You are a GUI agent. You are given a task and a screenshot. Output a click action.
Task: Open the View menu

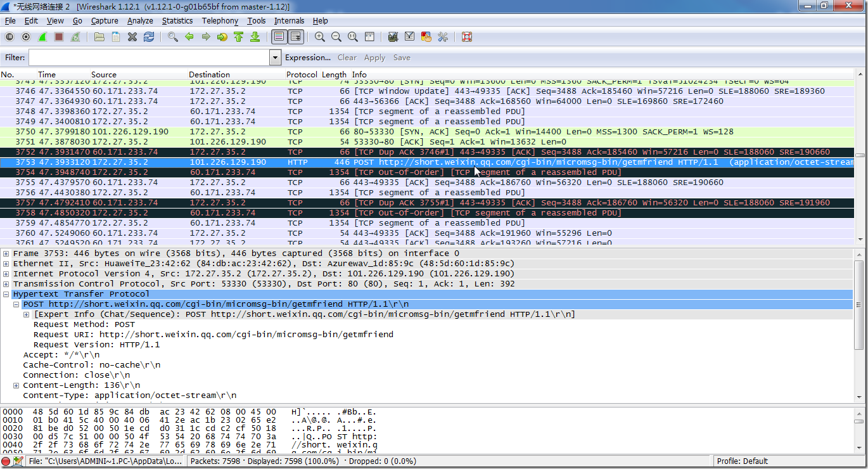click(x=55, y=21)
